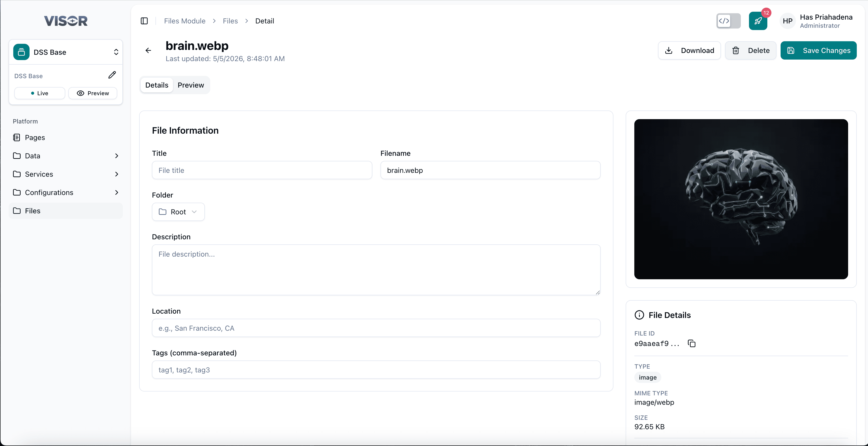Click the image type badge

pos(648,377)
